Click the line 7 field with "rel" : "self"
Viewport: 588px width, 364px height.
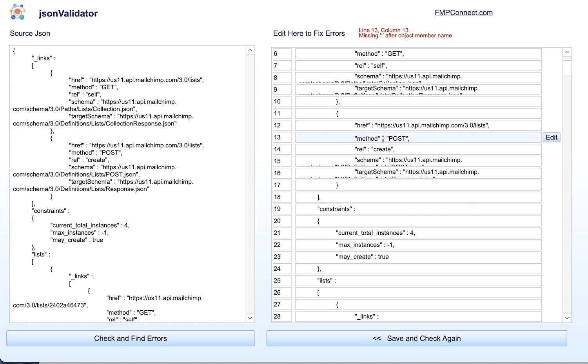tap(418, 65)
